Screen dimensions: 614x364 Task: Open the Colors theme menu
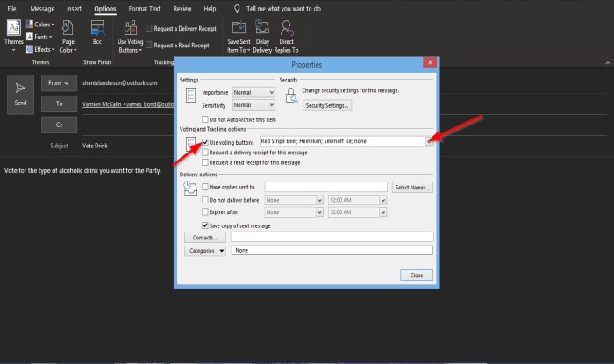(40, 25)
